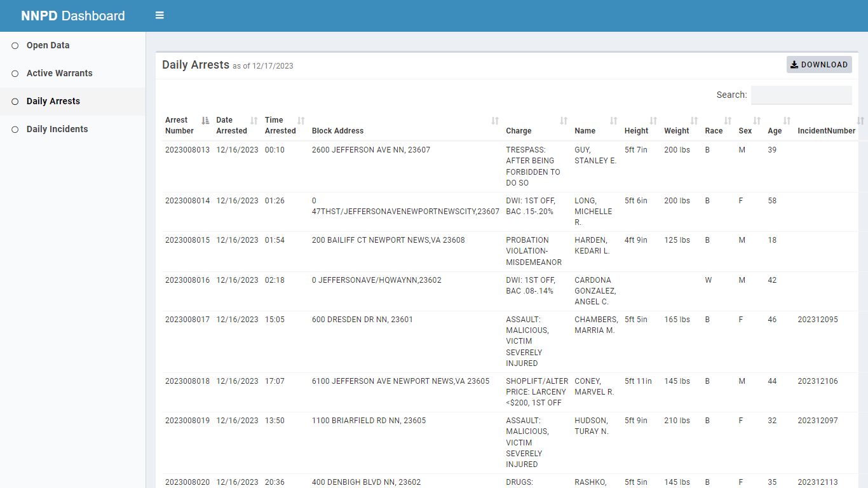The height and width of the screenshot is (488, 868).
Task: Click the TRESPASS charge cell
Action: pos(533,166)
